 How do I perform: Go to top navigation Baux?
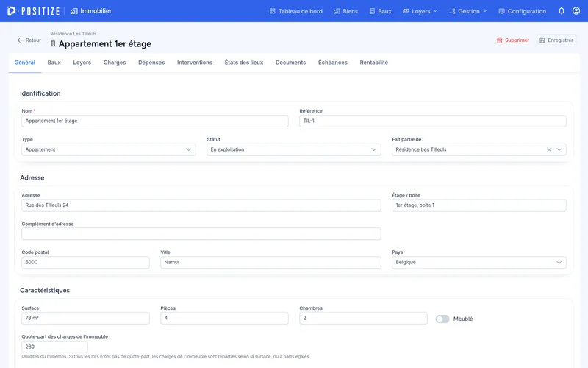pos(380,11)
